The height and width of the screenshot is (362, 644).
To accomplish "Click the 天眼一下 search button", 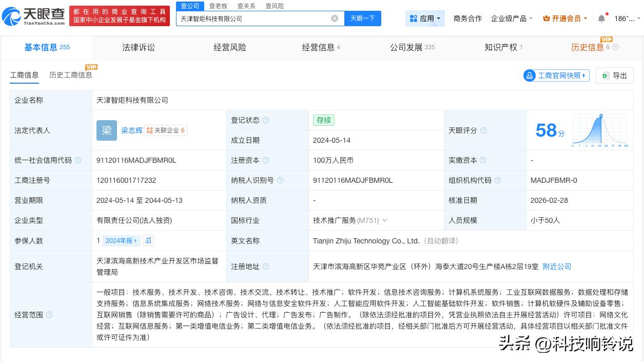I will click(363, 18).
